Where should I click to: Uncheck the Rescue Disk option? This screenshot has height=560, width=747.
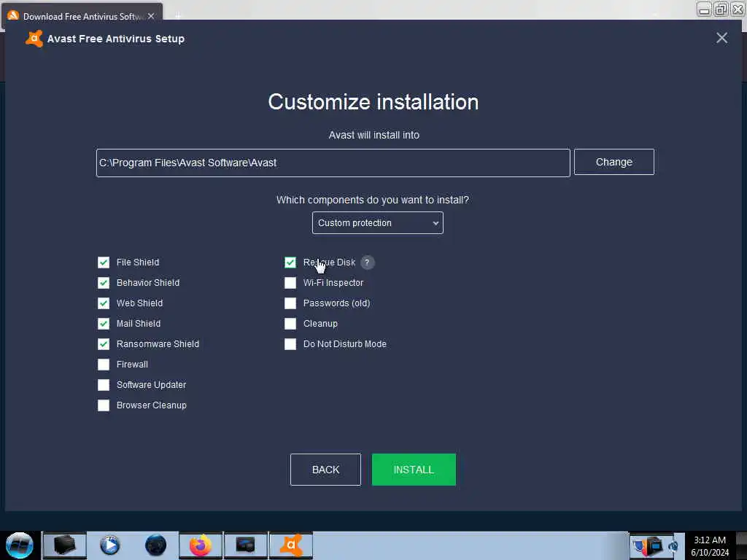click(290, 262)
